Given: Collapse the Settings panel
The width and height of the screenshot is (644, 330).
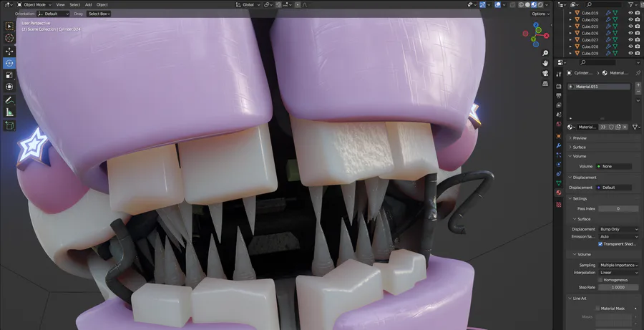Looking at the screenshot, I should point(602,198).
